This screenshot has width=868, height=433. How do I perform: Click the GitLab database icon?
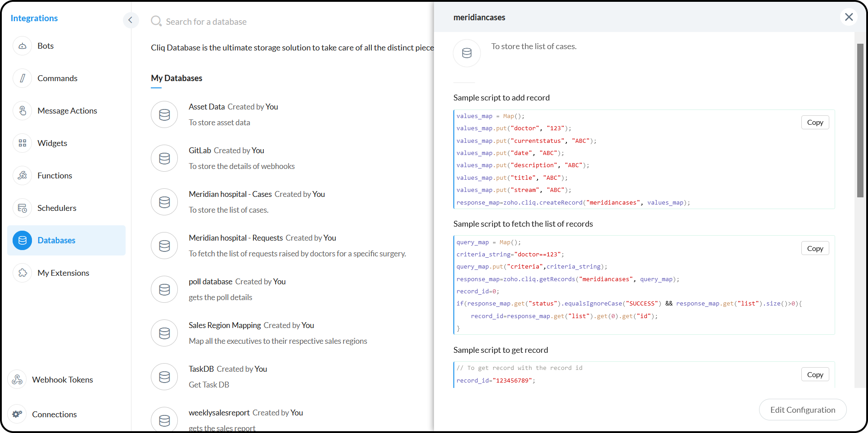(x=165, y=158)
